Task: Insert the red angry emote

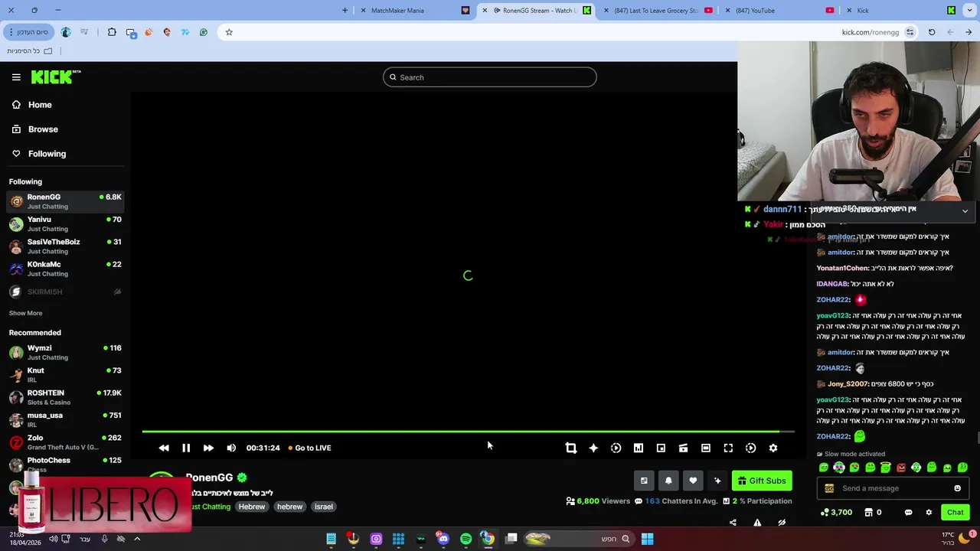Action: 901,468
